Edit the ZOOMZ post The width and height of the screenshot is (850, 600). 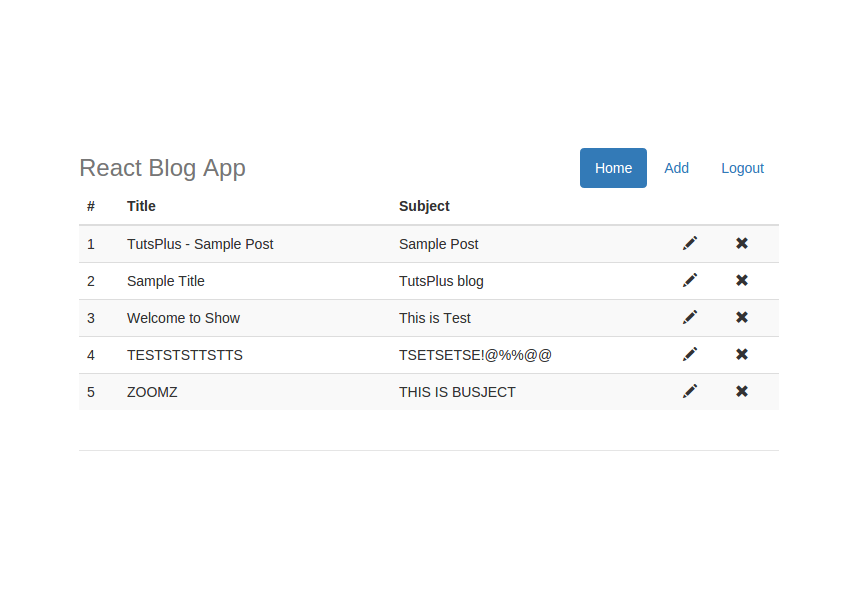[690, 391]
